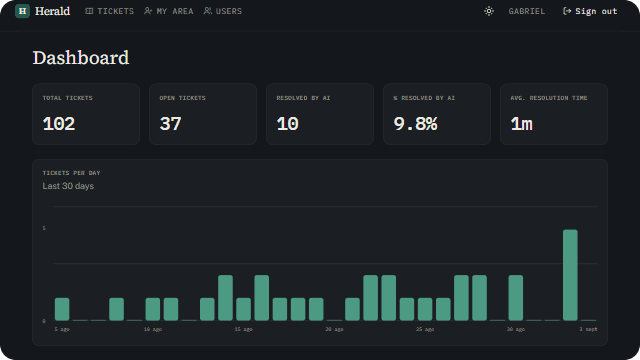Click the person icon beside MY AREA
This screenshot has width=640, height=360.
[148, 11]
